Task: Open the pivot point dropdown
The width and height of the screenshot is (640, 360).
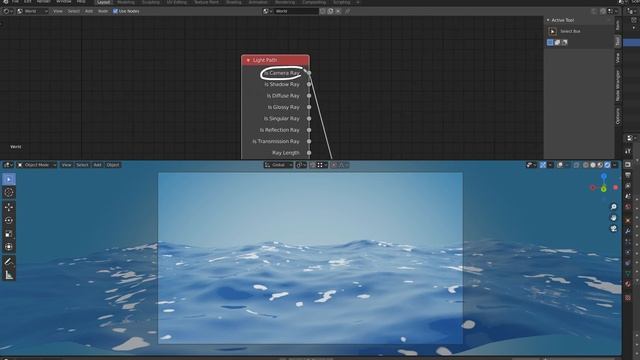Action: pos(301,165)
